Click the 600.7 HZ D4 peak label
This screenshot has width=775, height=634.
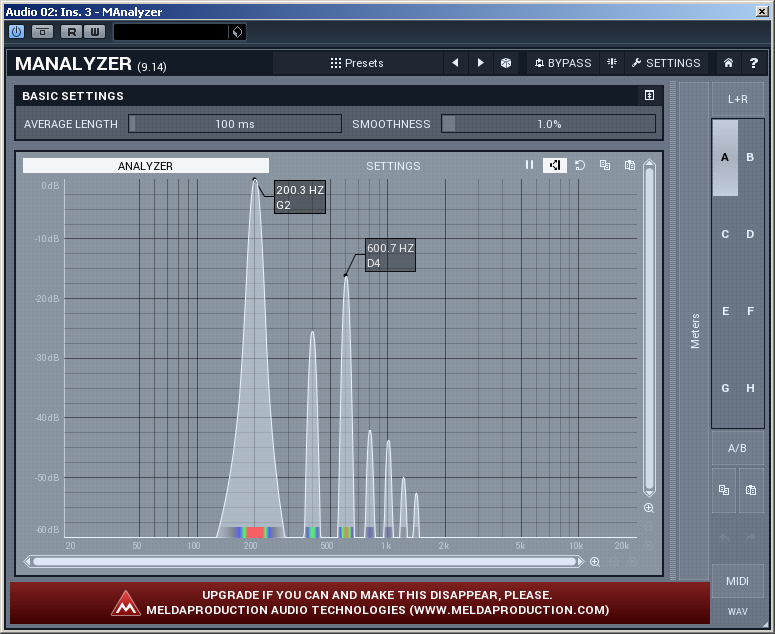[390, 255]
